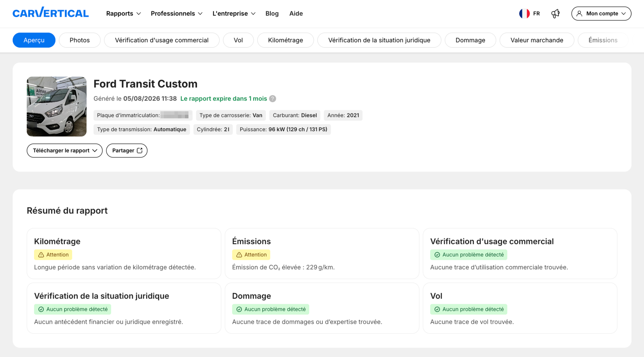644x357 pixels.
Task: Switch to the Vol tab
Action: [x=238, y=40]
